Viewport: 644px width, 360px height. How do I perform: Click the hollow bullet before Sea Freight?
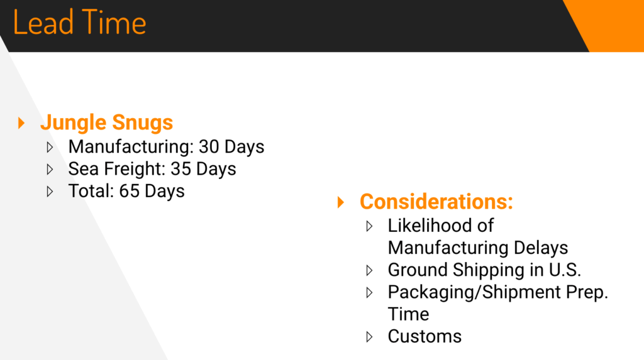tap(50, 170)
